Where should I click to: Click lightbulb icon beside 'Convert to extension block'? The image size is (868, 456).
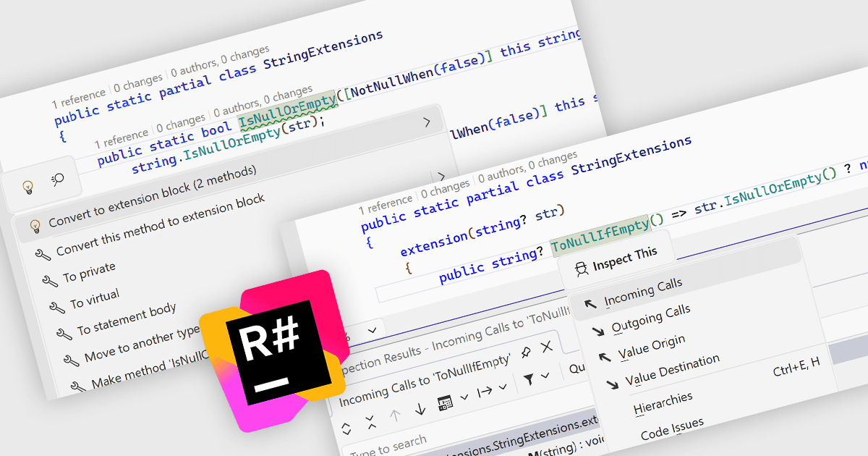coord(34,226)
